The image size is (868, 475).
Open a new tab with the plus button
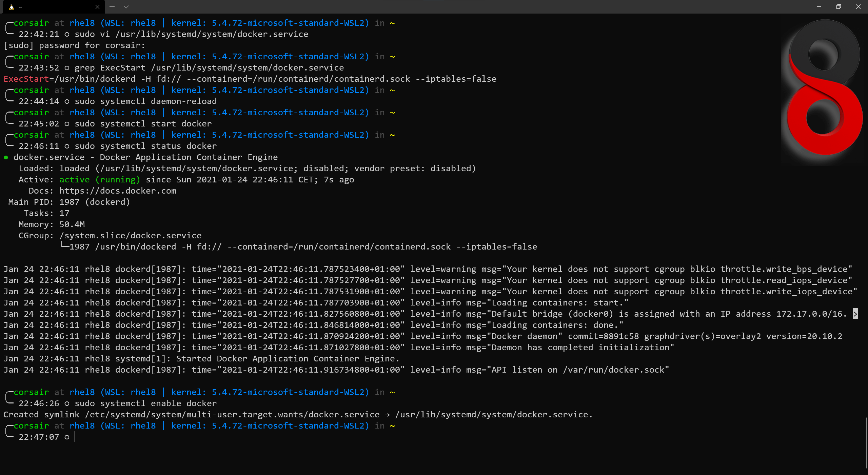(x=112, y=7)
